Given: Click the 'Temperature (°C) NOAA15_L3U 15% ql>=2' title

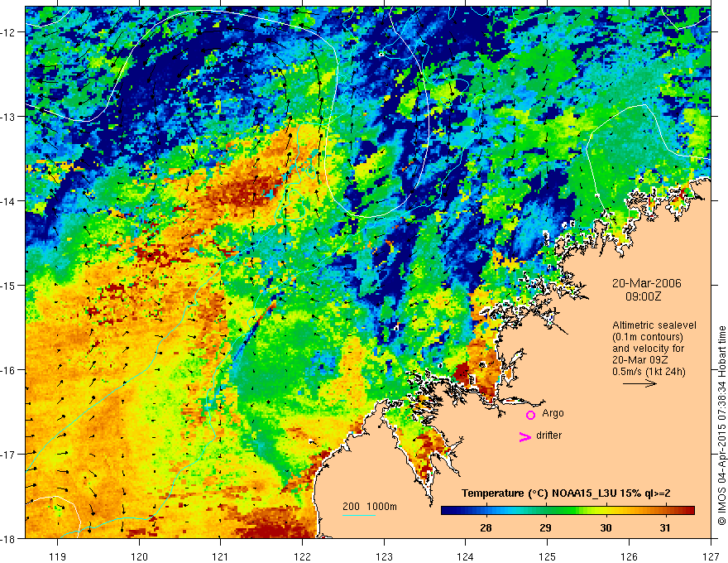Looking at the screenshot, I should (x=566, y=493).
